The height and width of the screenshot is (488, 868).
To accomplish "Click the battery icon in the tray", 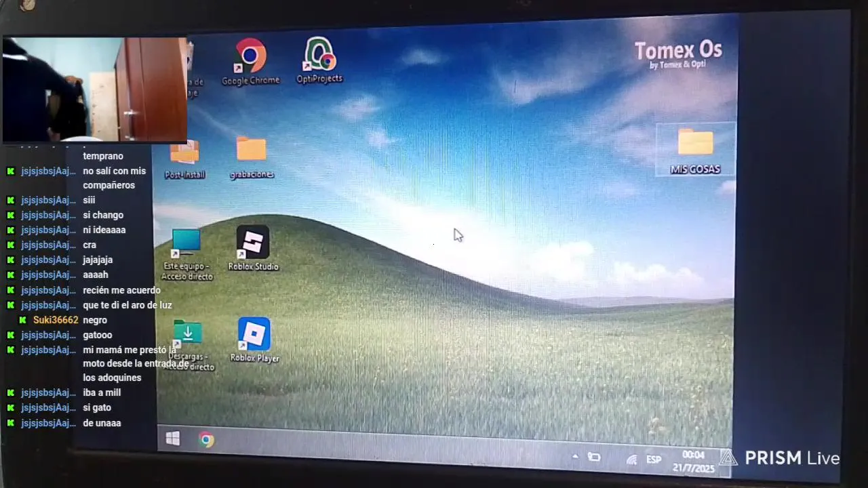I will (594, 457).
